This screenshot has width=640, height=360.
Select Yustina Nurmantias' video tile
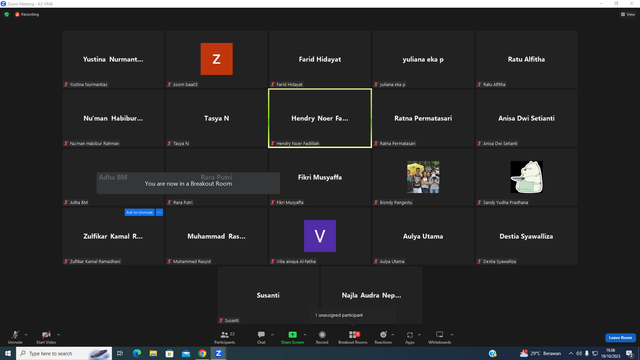113,59
